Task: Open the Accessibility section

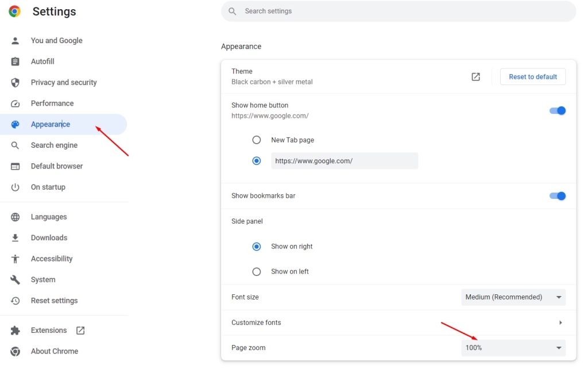Action: tap(52, 259)
